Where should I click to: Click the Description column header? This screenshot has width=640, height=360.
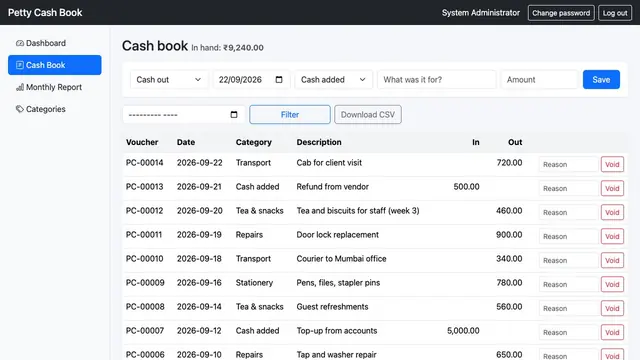point(319,142)
